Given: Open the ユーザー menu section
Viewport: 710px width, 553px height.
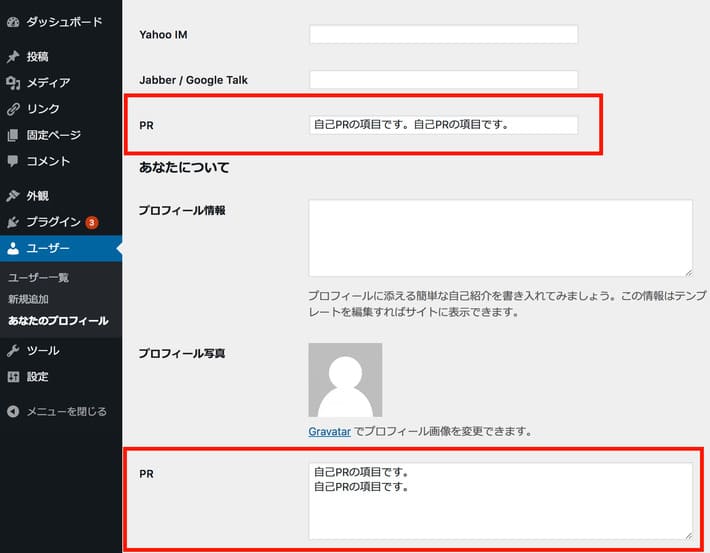Looking at the screenshot, I should 48,248.
